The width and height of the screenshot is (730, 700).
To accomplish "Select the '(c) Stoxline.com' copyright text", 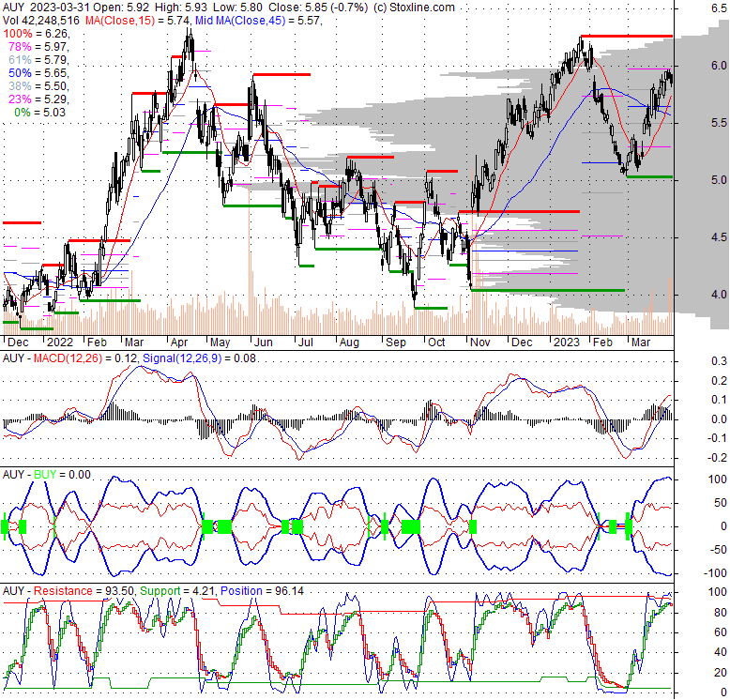I will (415, 8).
